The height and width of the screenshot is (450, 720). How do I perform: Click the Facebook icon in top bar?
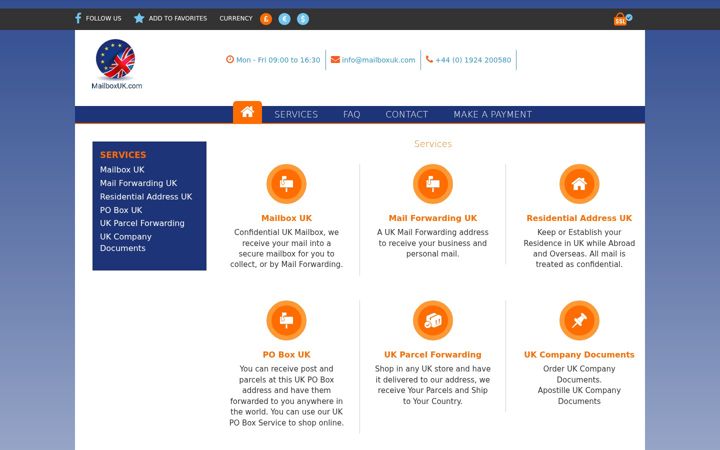coord(78,18)
